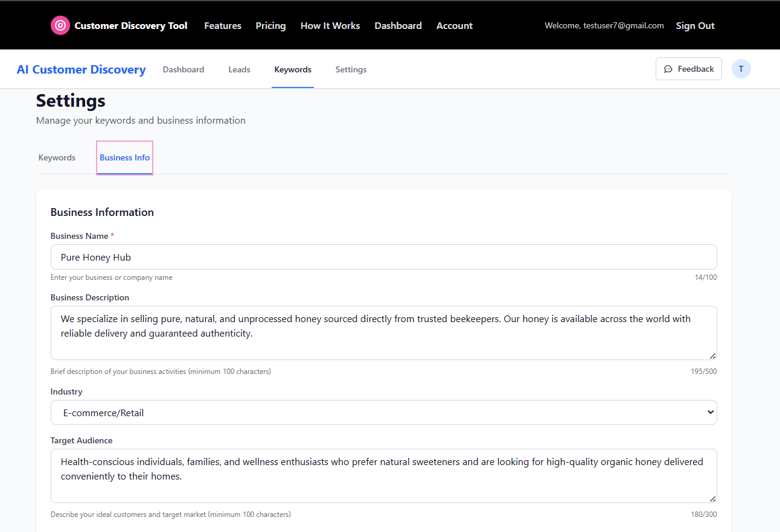Click the speech bubble icon in Feedback button

click(x=668, y=69)
